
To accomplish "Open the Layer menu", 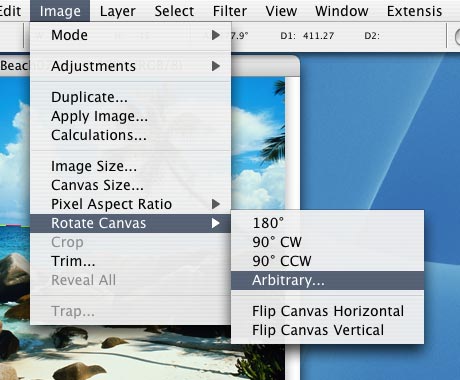I will pos(117,11).
